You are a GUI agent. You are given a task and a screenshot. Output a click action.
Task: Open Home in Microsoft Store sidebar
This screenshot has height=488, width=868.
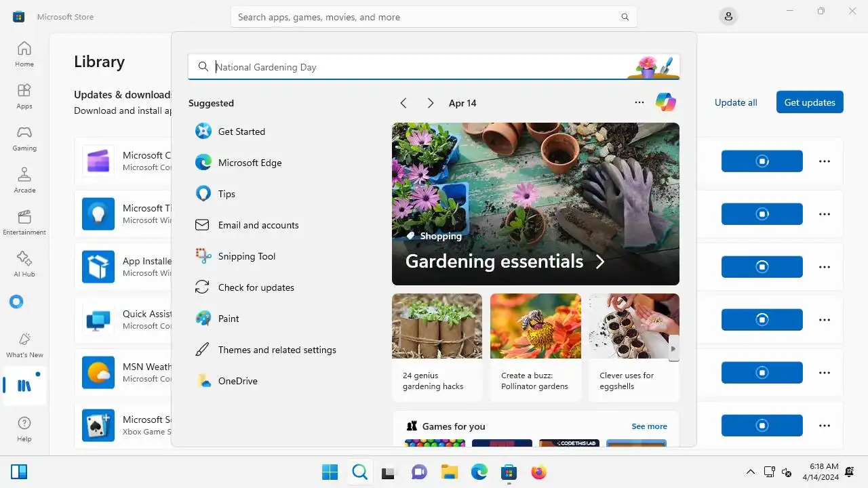click(x=24, y=54)
